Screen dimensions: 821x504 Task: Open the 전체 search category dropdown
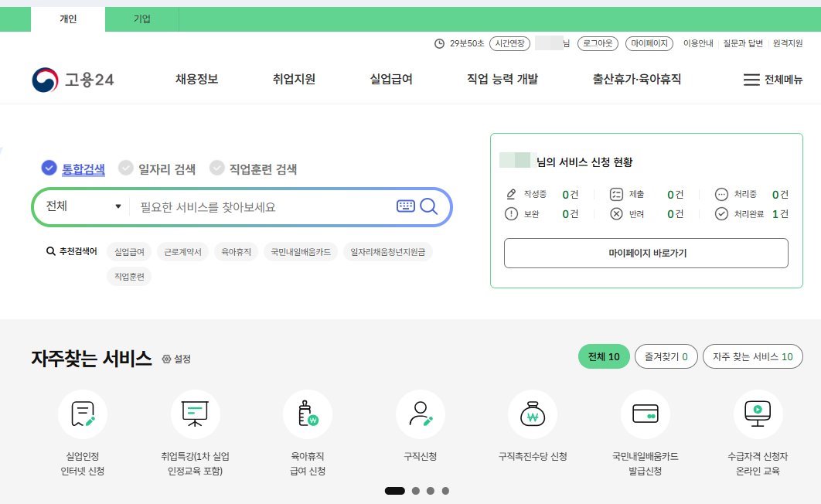pyautogui.click(x=82, y=206)
